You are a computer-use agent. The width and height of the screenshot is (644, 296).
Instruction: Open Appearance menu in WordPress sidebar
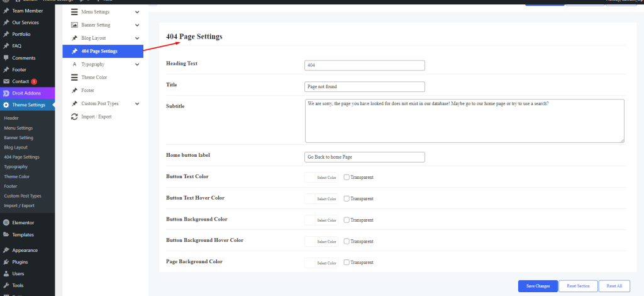[25, 250]
